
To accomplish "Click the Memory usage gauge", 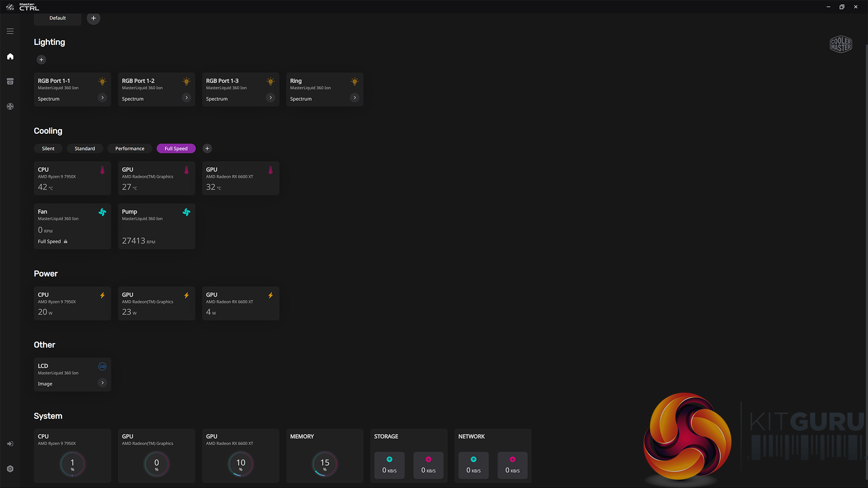I will point(325,464).
